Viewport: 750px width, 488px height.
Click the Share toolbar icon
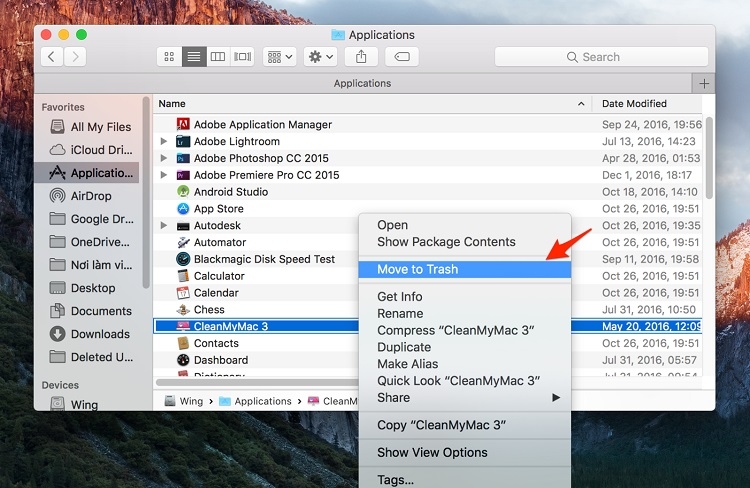tap(361, 57)
